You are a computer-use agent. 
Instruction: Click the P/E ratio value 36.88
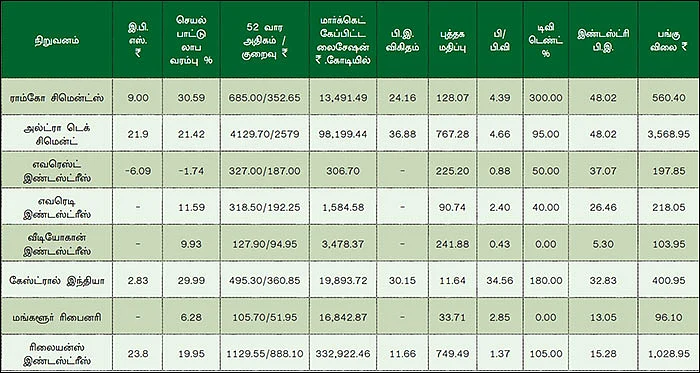coord(402,134)
